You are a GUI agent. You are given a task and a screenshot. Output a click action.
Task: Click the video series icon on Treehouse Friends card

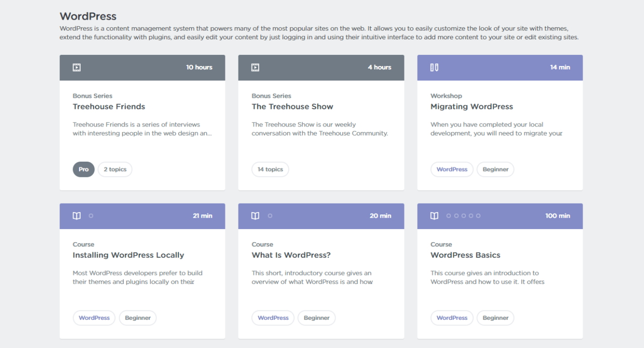(76, 67)
